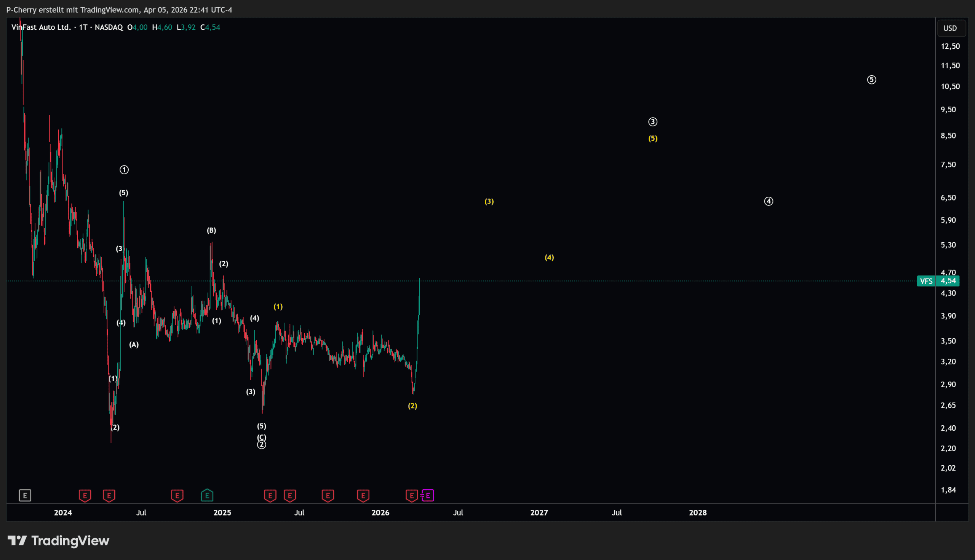The height and width of the screenshot is (560, 975).
Task: Select the yellow (3) wave label
Action: point(489,202)
